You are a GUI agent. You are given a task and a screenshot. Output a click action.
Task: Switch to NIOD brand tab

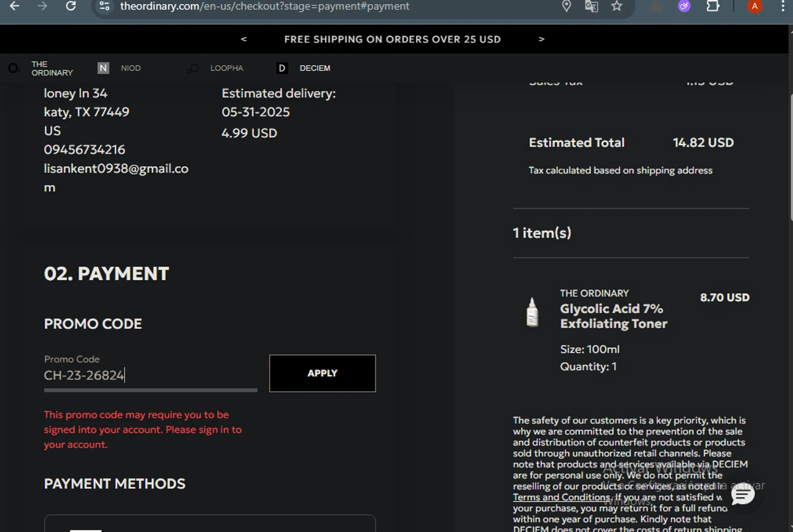119,68
